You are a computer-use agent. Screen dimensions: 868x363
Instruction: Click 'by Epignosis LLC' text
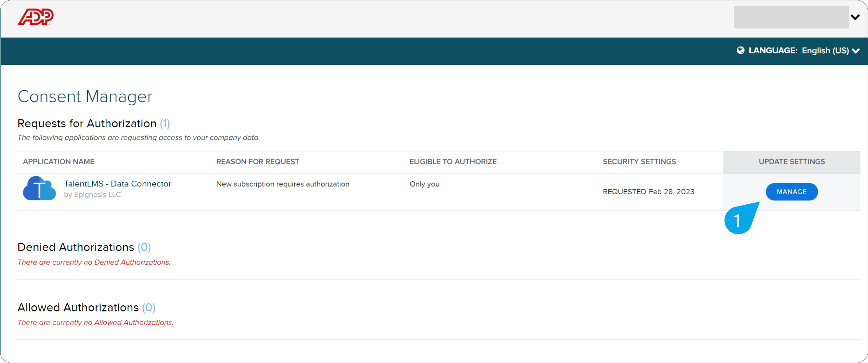coord(92,195)
